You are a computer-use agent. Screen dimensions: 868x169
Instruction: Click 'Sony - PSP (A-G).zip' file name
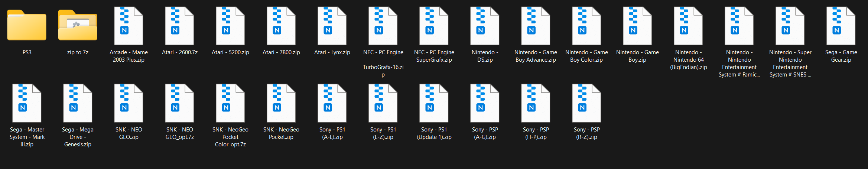pyautogui.click(x=485, y=133)
